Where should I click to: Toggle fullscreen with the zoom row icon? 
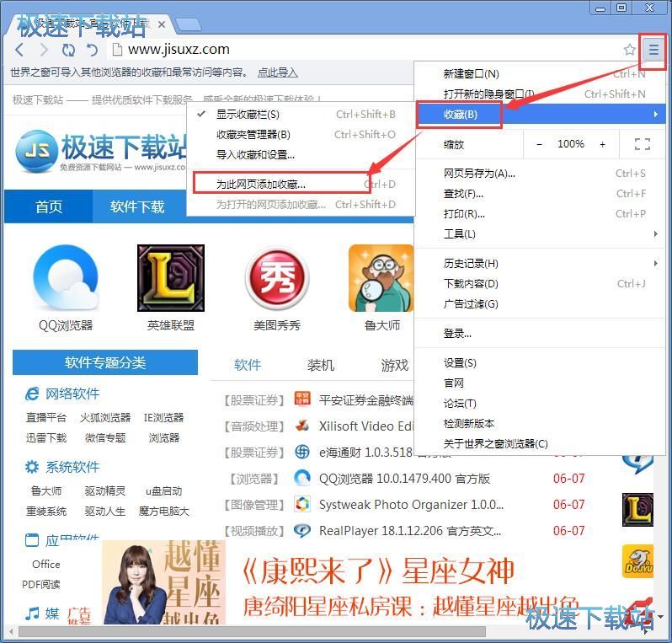pyautogui.click(x=642, y=144)
